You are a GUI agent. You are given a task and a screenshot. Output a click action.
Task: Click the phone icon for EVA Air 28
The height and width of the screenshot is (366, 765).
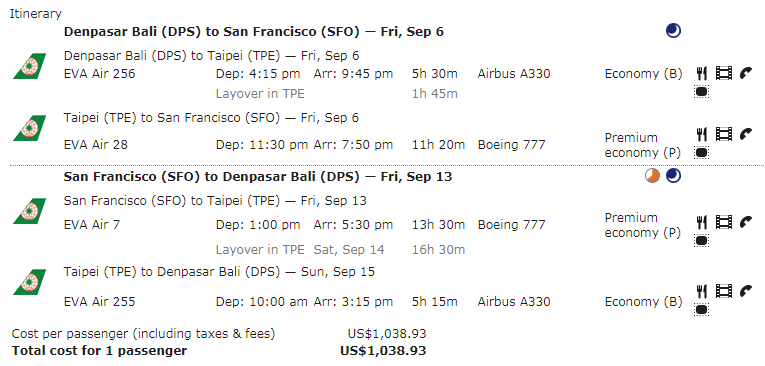coord(746,134)
